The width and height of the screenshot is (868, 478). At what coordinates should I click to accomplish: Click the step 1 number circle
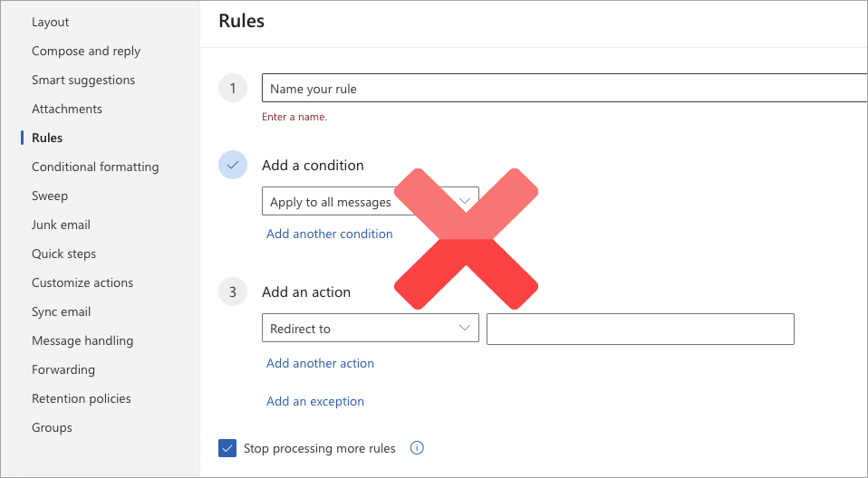(x=233, y=89)
